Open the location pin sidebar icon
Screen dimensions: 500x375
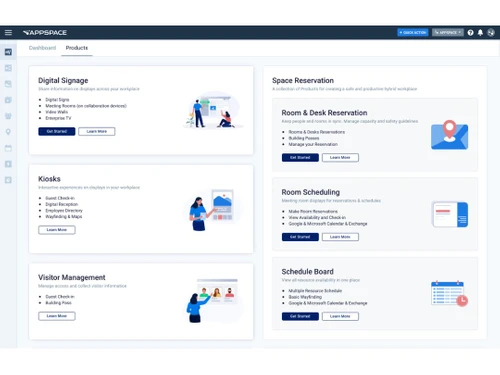pyautogui.click(x=8, y=132)
